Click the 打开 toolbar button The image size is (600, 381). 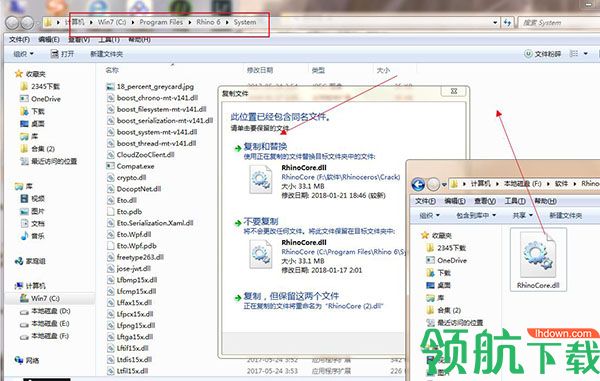62,54
